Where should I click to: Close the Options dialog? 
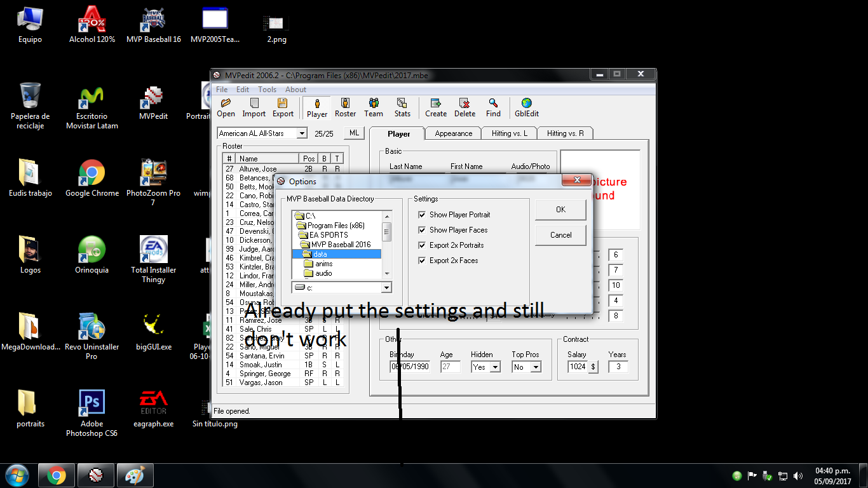[x=577, y=180]
